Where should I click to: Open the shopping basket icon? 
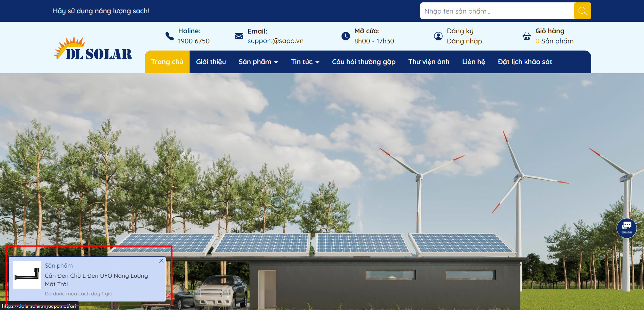[526, 36]
